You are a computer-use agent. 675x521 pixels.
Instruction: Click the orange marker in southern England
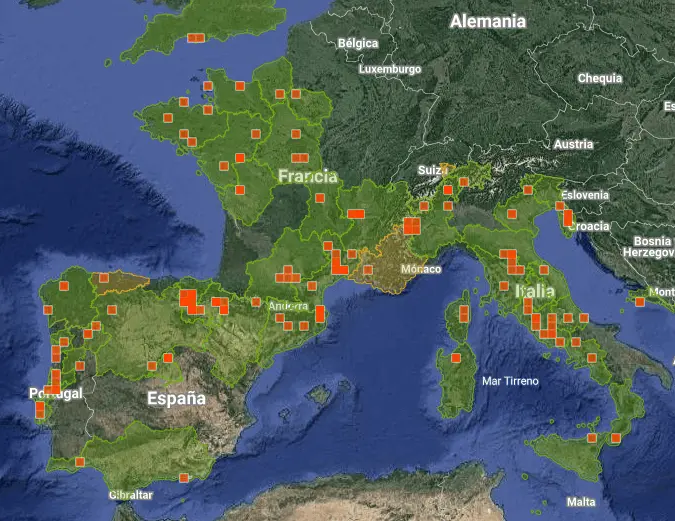pos(196,37)
